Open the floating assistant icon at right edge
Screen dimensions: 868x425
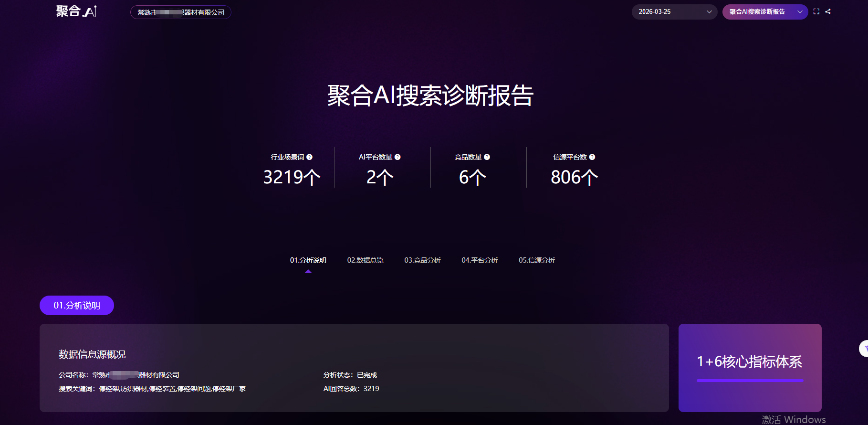coord(864,349)
